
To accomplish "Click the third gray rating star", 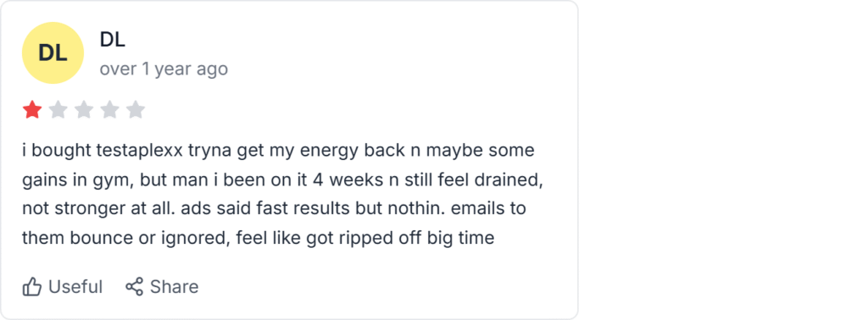I will tap(84, 110).
